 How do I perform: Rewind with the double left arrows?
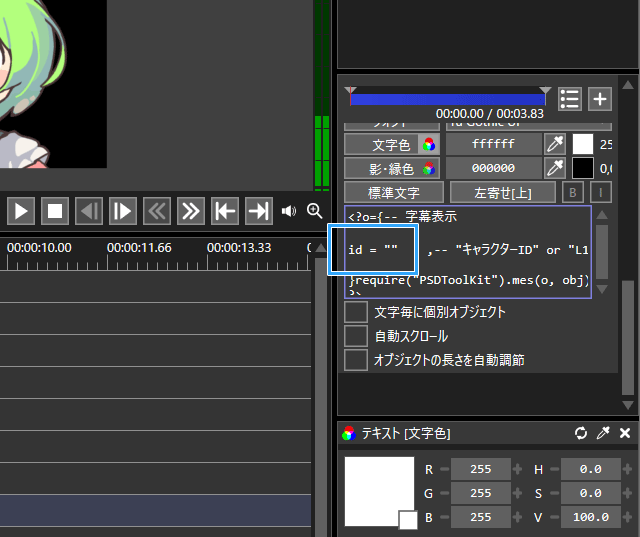pyautogui.click(x=157, y=211)
